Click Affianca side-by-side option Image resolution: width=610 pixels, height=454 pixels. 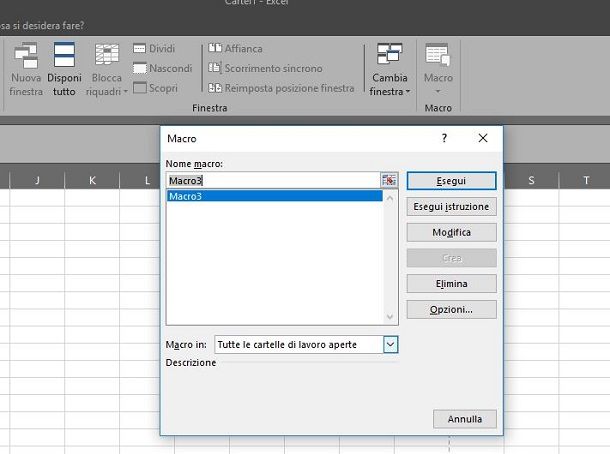point(235,49)
